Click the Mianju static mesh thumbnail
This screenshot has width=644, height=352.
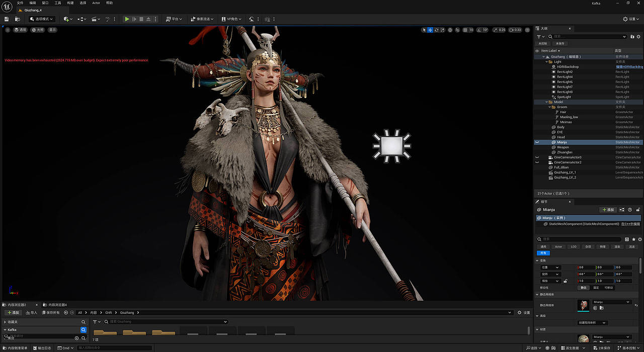[x=583, y=305]
